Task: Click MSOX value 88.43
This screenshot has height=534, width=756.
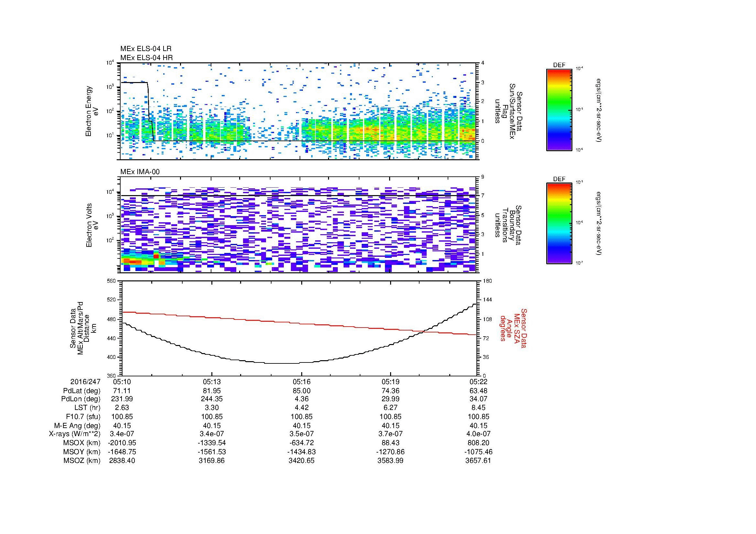Action: pos(390,443)
